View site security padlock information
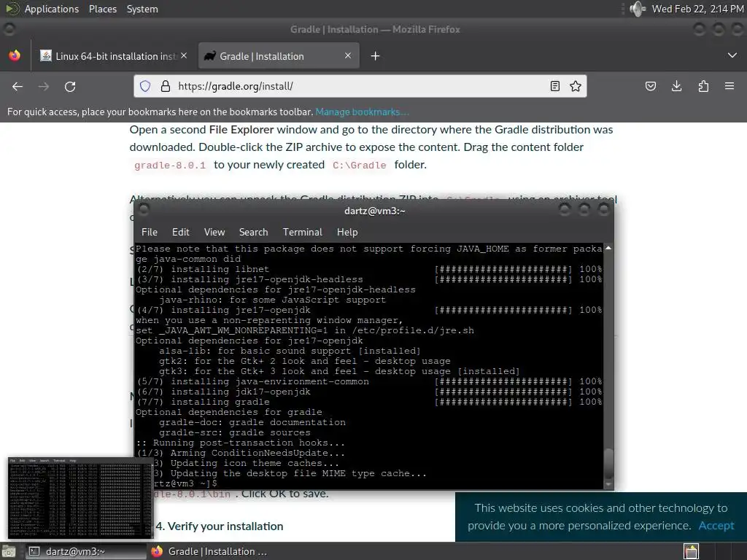Image resolution: width=747 pixels, height=560 pixels. coord(166,86)
